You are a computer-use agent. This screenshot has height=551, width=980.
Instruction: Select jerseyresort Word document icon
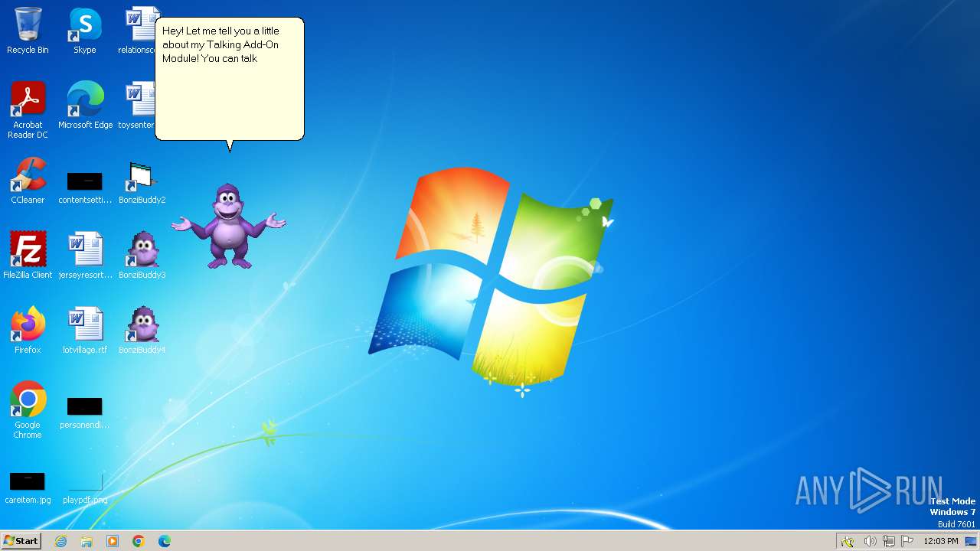[85, 256]
